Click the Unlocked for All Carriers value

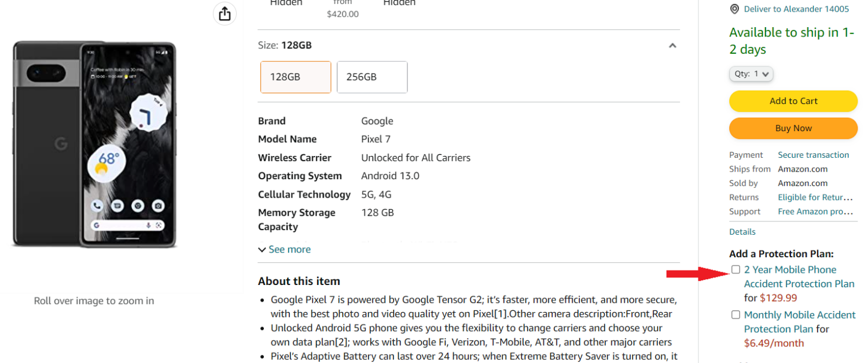(415, 158)
